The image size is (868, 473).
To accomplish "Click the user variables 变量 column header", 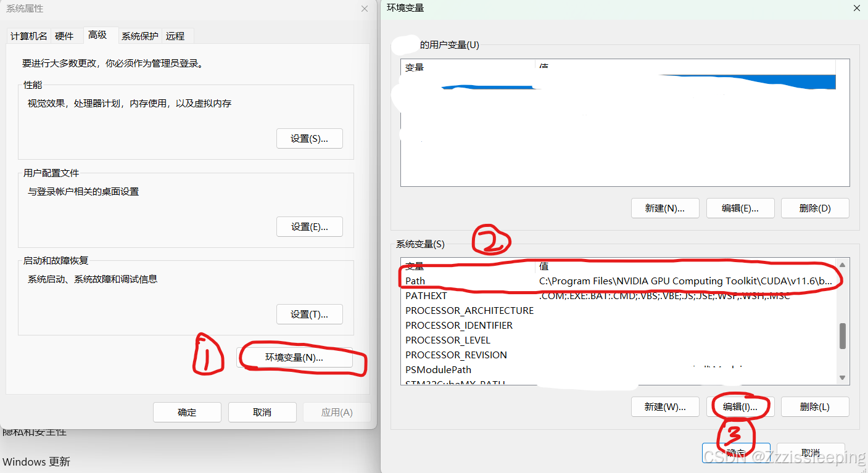I will tap(468, 67).
